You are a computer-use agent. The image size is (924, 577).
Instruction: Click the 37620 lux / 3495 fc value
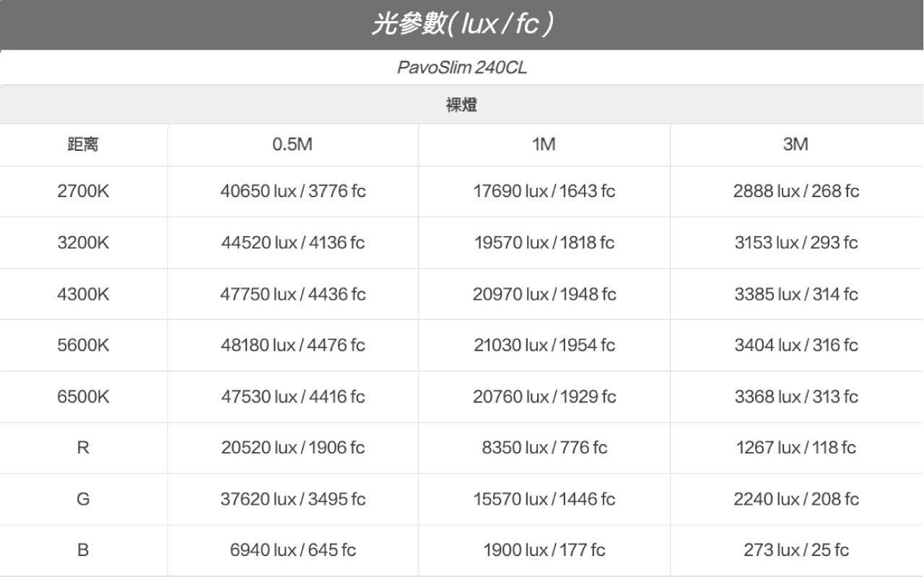(x=293, y=499)
